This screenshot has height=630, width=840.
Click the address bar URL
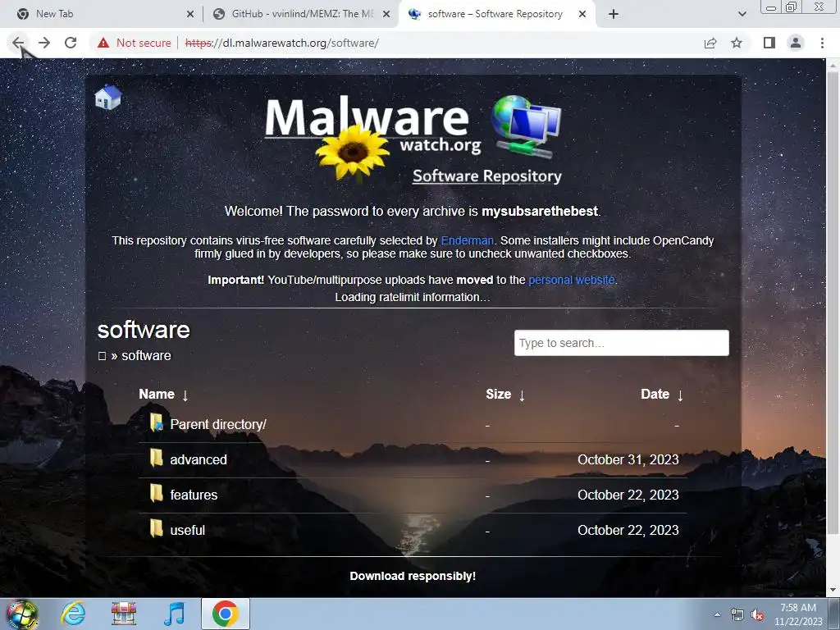282,43
